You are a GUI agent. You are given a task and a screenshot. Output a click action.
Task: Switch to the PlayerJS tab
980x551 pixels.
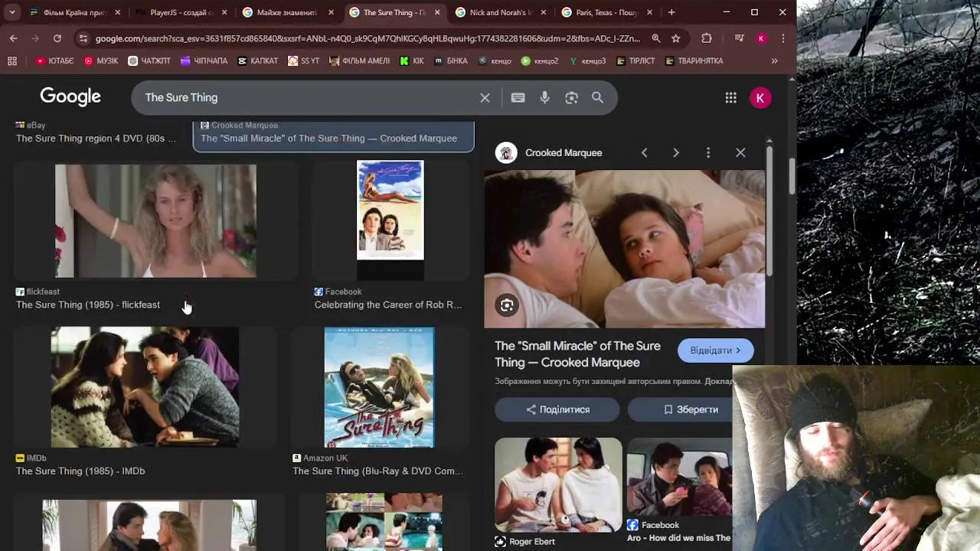(181, 12)
